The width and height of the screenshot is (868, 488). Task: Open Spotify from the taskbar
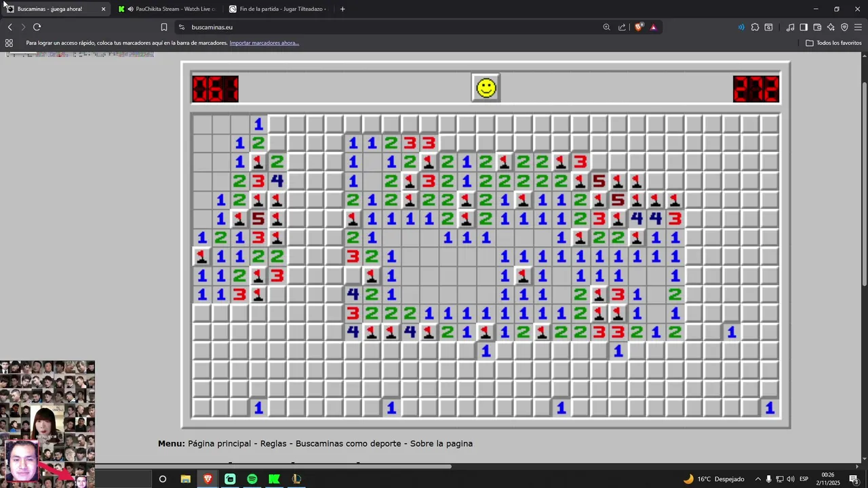(252, 479)
